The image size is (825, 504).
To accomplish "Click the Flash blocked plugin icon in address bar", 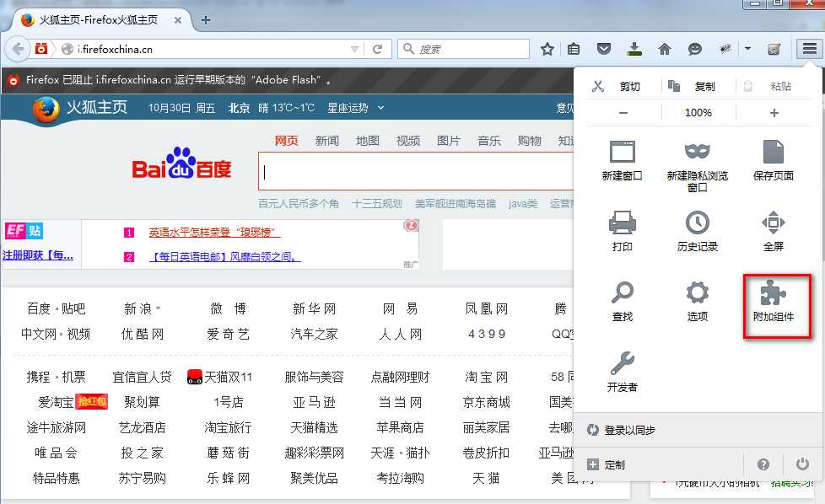I will coord(41,49).
